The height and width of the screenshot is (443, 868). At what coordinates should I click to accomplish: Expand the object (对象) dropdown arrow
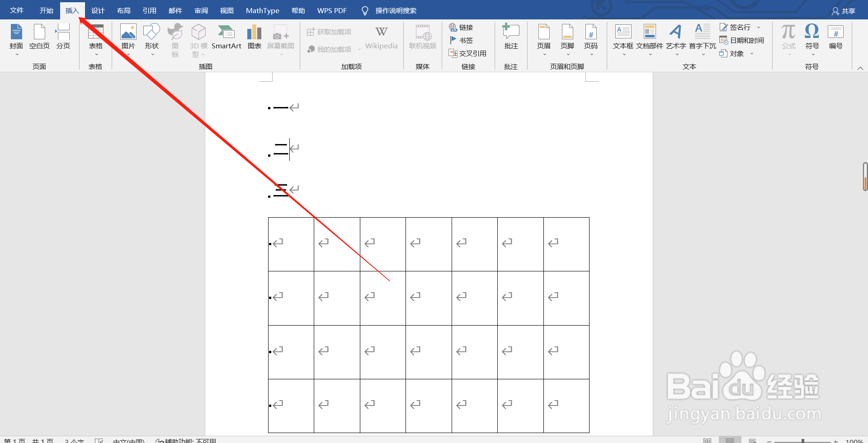752,53
